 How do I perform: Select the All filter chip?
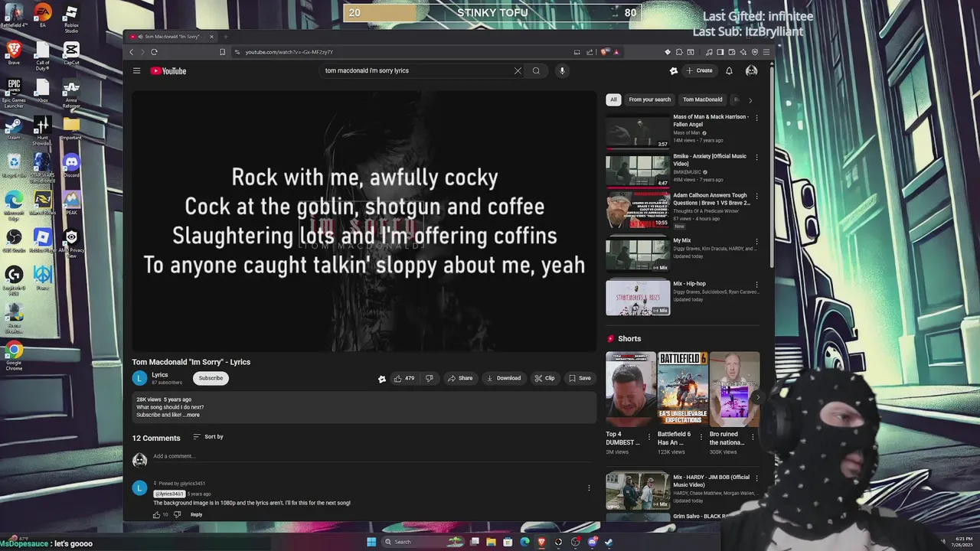click(x=613, y=99)
